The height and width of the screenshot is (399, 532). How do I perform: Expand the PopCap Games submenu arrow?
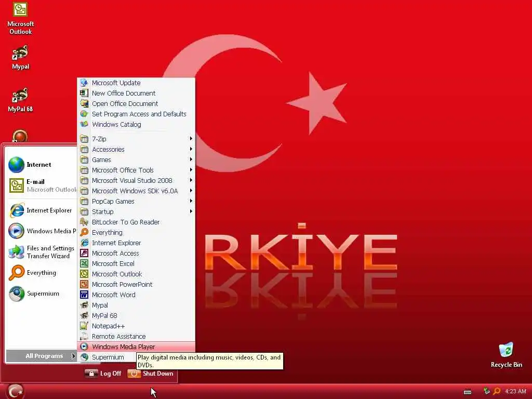(191, 201)
